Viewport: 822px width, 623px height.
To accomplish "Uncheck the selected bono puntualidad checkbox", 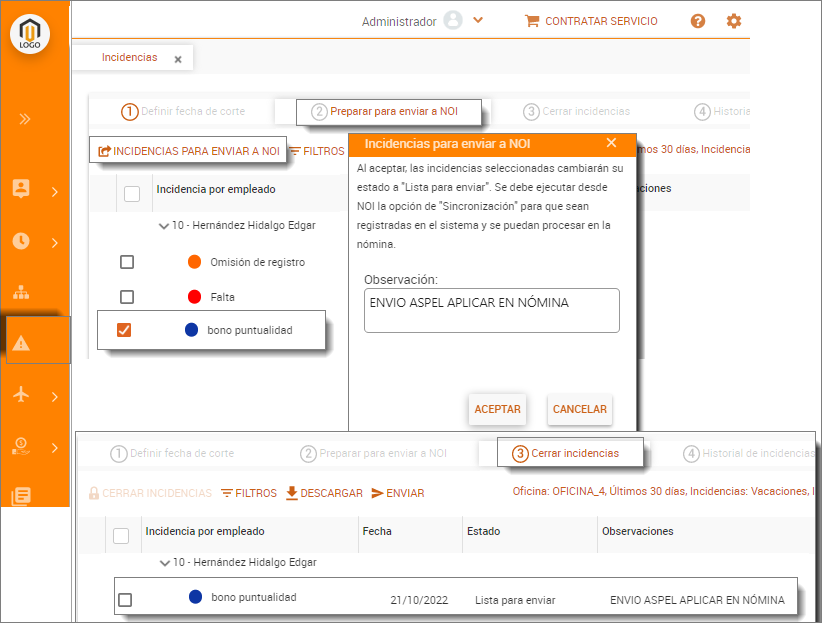I will (125, 330).
